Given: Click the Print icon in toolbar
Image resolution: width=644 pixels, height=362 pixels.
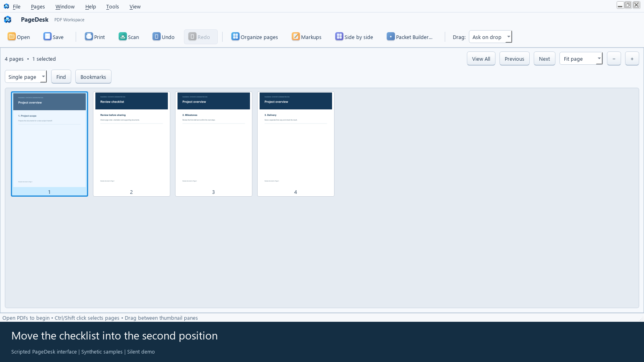Looking at the screenshot, I should click(89, 37).
